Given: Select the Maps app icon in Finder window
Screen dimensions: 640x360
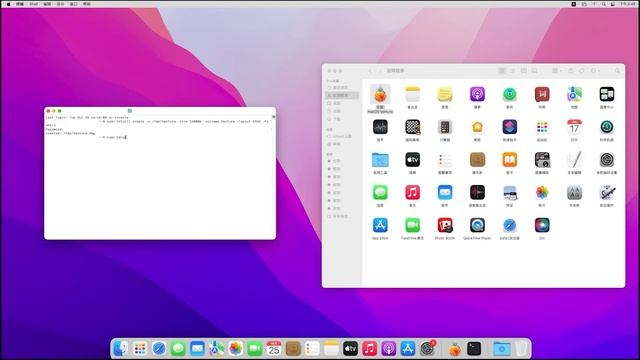Looking at the screenshot, I should pos(574,94).
